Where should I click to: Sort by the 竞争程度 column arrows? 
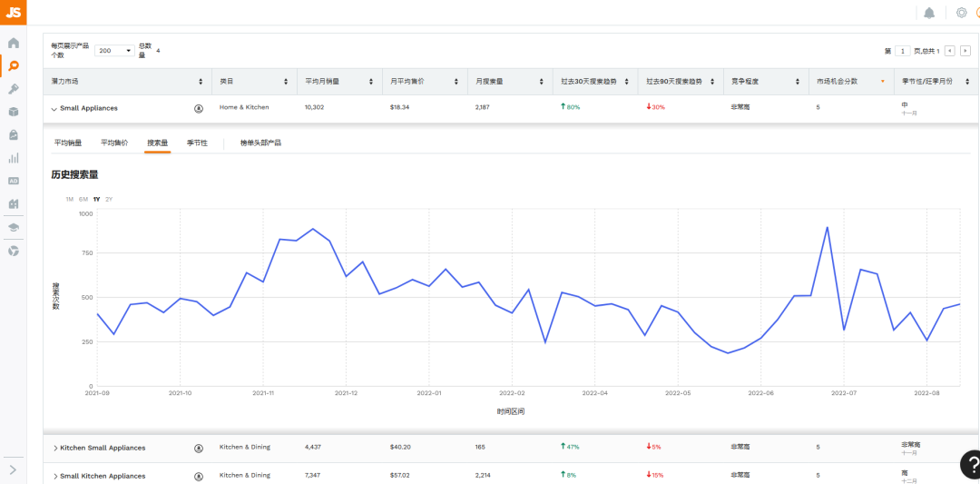click(x=798, y=82)
